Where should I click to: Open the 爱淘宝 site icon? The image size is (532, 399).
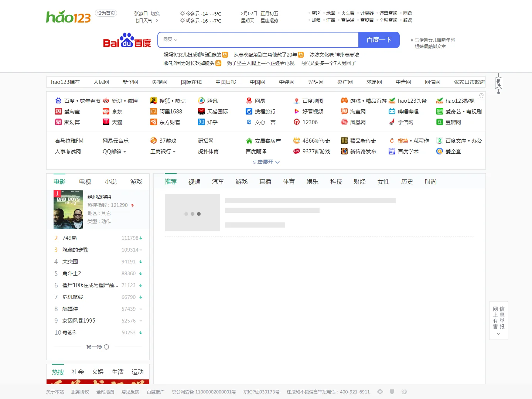58,111
